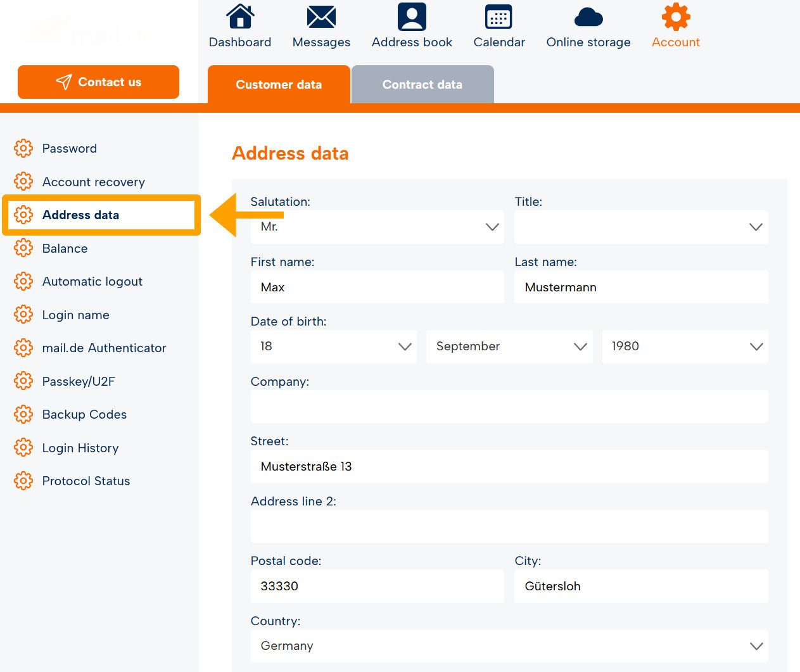
Task: Open Passkey/U2F settings
Action: tap(79, 381)
